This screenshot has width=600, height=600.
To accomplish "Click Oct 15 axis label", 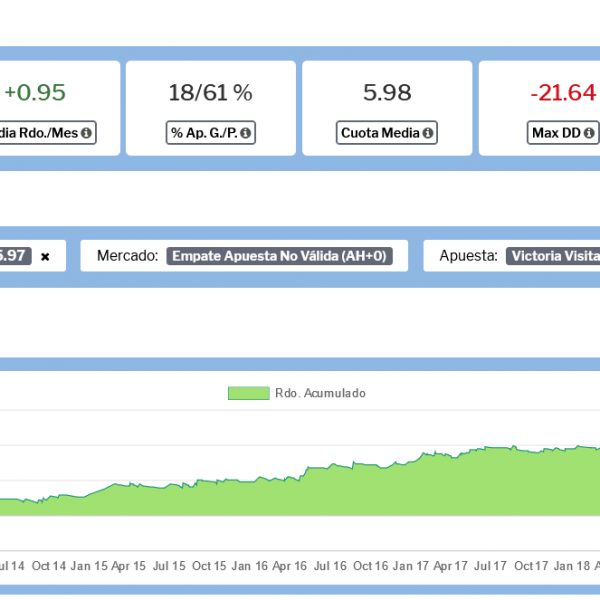I will 209,566.
